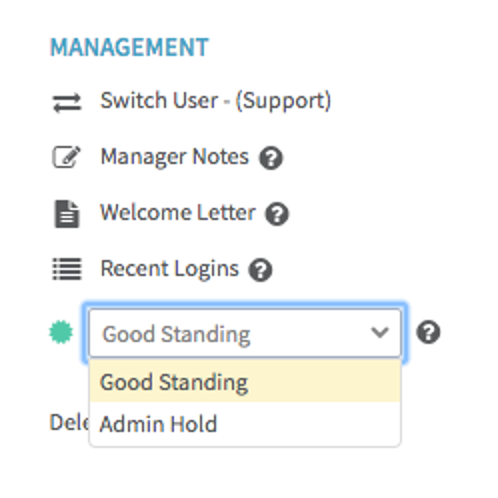This screenshot has width=498, height=498.
Task: Open the Welcome Letter link
Action: (178, 213)
